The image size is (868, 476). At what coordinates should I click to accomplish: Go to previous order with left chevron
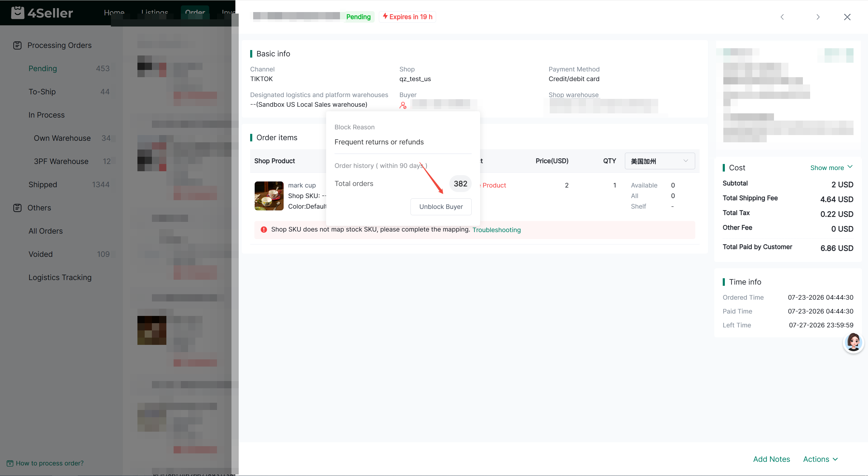click(782, 17)
